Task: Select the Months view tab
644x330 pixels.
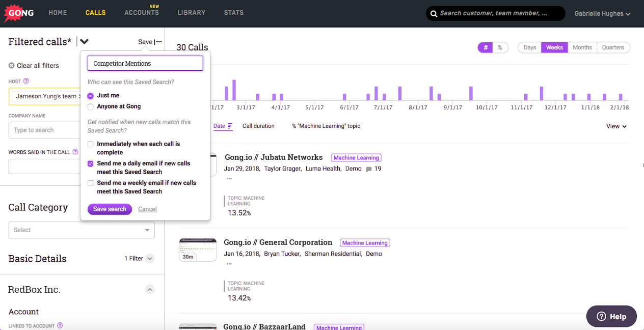Action: [582, 47]
